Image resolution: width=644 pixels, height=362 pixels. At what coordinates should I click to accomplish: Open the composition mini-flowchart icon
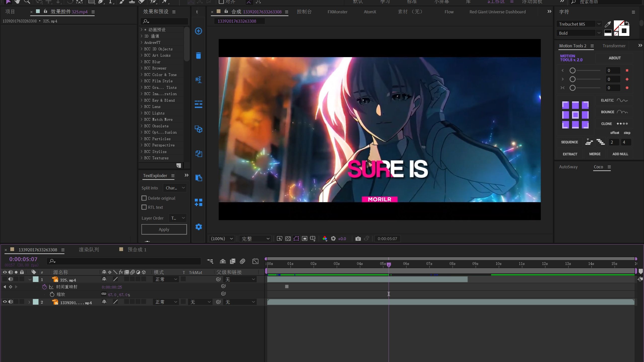[x=210, y=261]
